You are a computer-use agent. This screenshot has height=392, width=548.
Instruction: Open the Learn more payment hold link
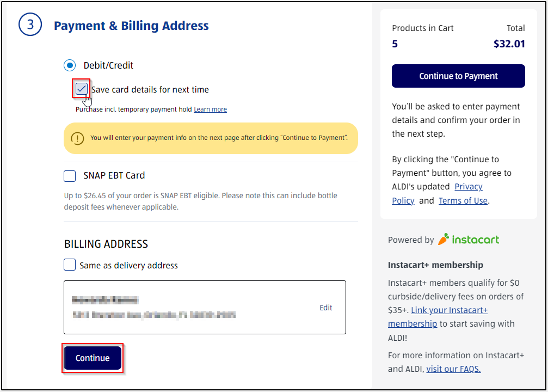point(210,109)
